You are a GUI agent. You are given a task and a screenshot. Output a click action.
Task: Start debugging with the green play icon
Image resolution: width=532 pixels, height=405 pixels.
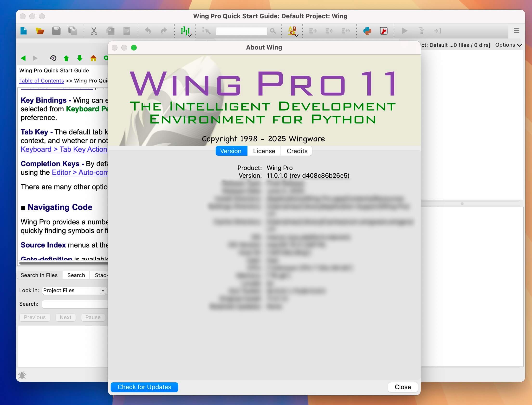405,31
